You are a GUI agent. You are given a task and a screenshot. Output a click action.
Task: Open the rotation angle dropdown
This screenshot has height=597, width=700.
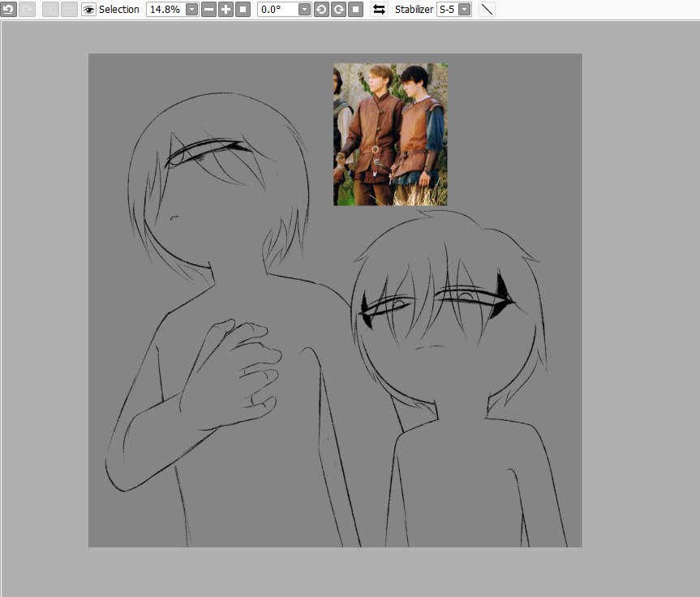[x=304, y=10]
